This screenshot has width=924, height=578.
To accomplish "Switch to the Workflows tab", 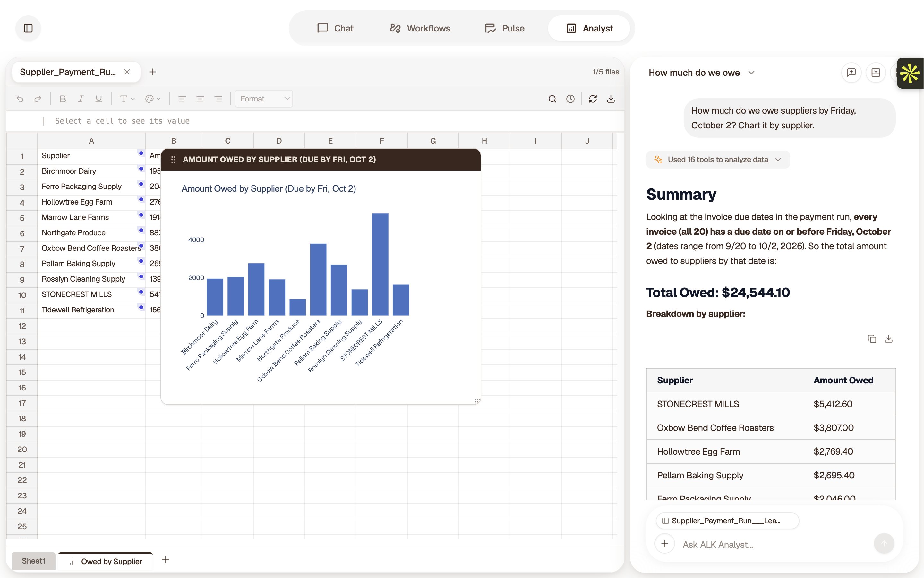I will coord(420,28).
